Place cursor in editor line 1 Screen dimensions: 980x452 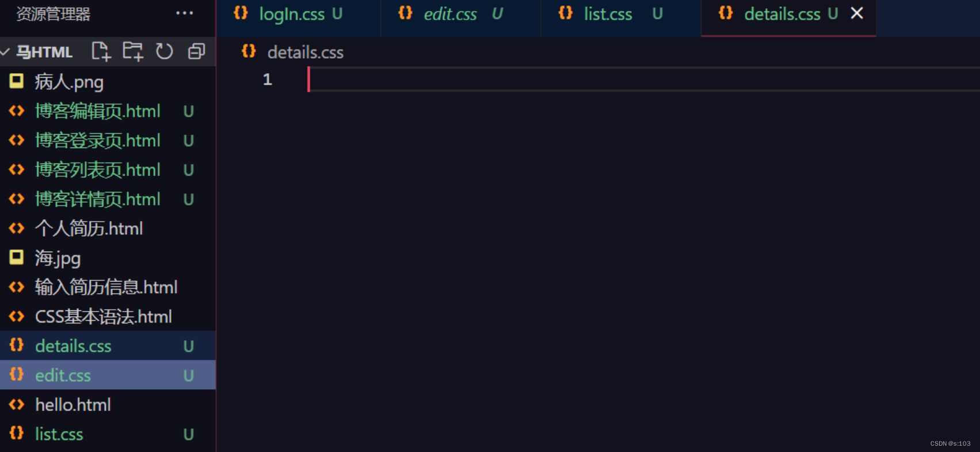643,79
